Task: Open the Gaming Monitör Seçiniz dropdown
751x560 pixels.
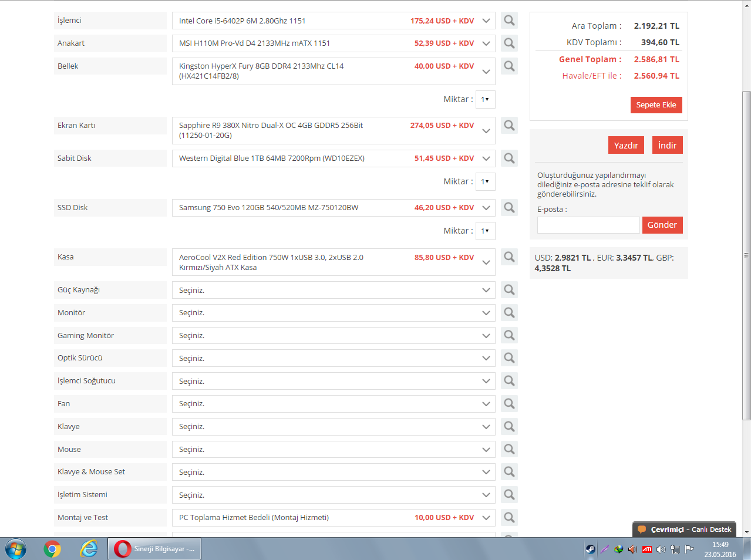Action: [334, 336]
